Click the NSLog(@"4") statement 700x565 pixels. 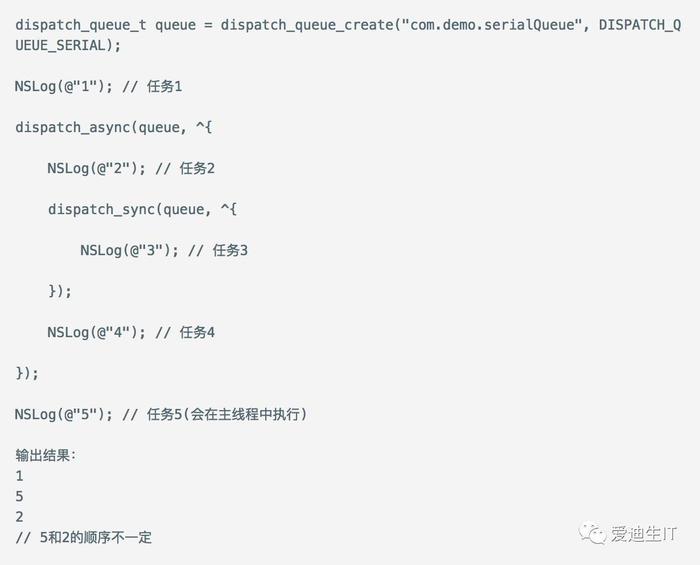click(96, 332)
